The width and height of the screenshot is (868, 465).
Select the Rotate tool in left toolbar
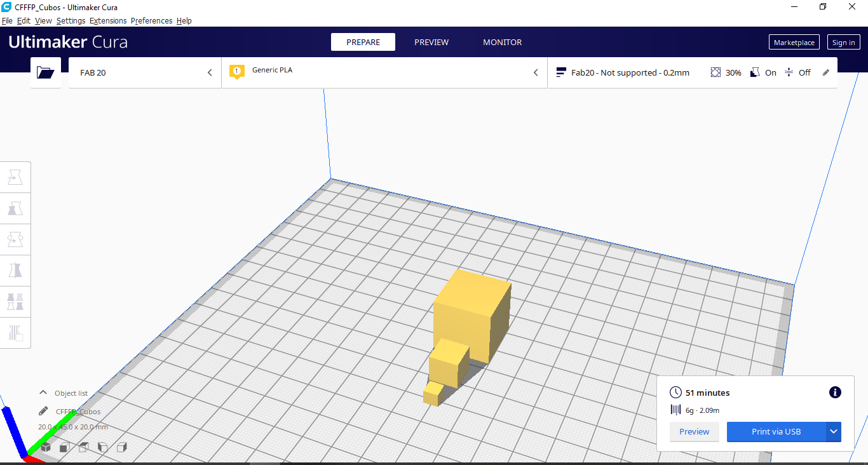tap(15, 239)
